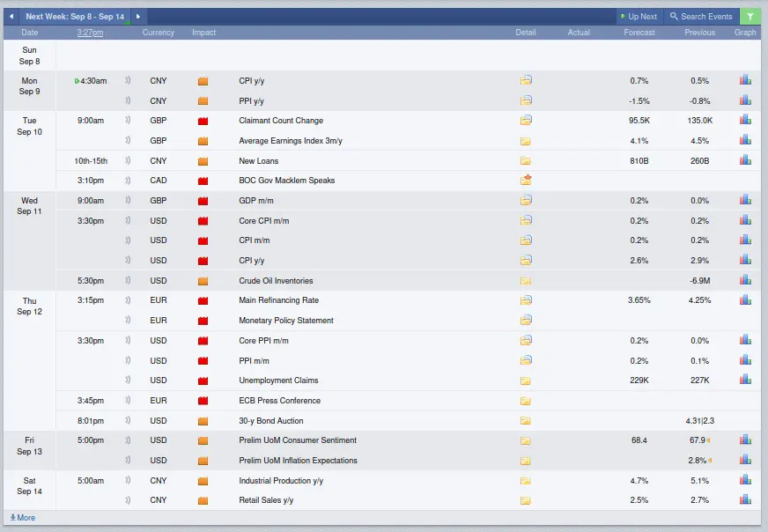Toggle alert sound for Core CPI m/m

tap(128, 220)
